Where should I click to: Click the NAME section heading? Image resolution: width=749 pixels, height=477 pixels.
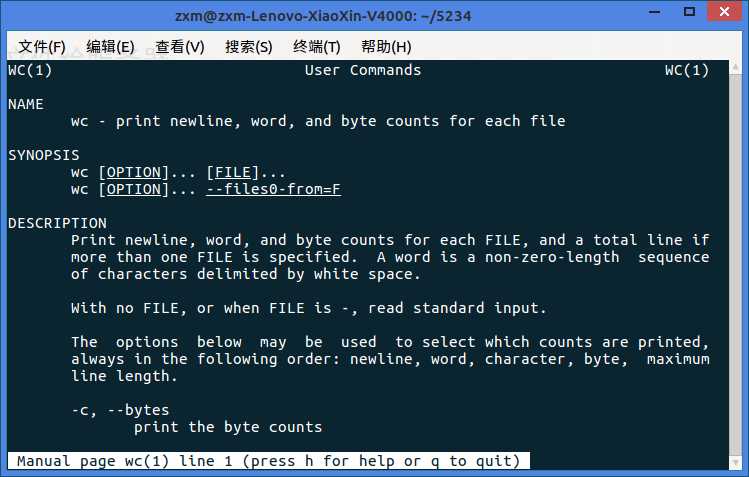coord(26,104)
